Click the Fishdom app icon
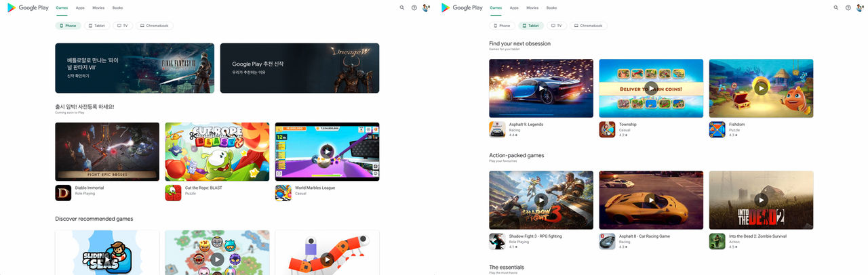868x275 pixels. 717,129
